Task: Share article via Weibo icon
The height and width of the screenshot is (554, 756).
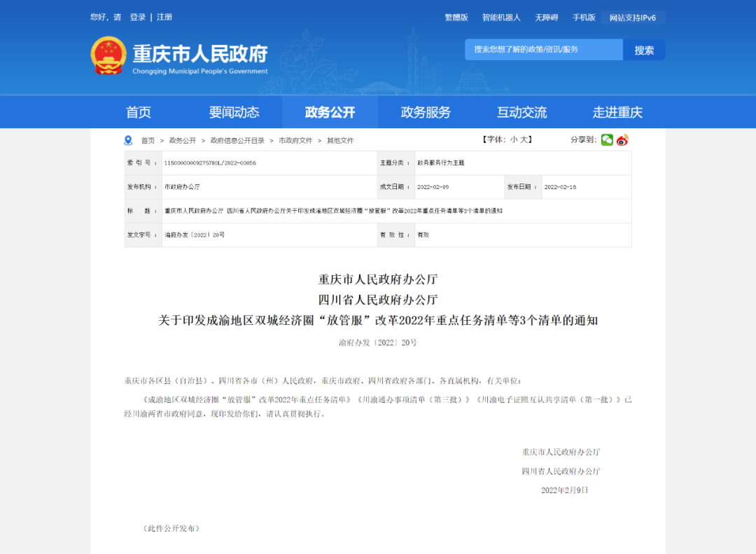Action: pos(622,140)
